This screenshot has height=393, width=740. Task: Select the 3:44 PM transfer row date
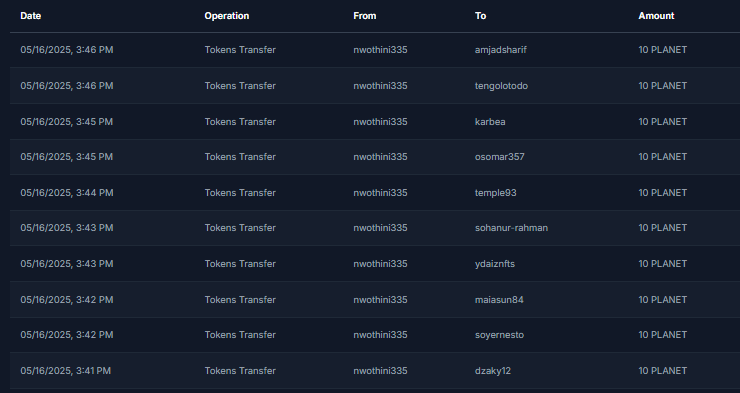[x=67, y=193]
